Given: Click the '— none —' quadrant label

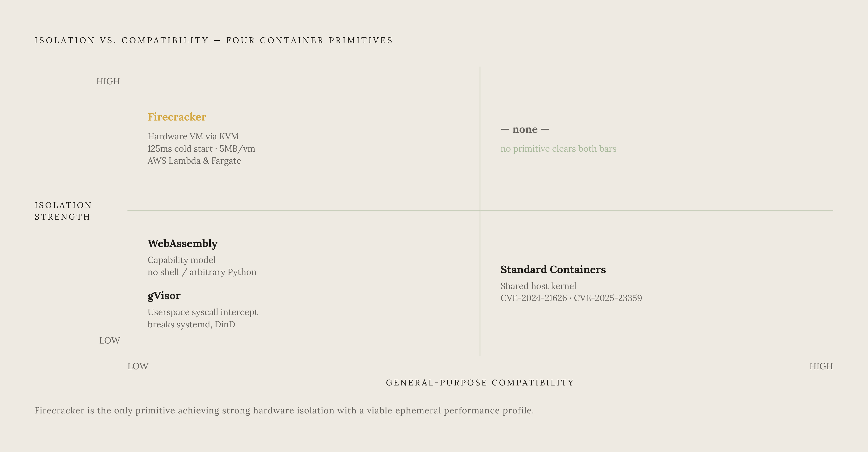Looking at the screenshot, I should 525,129.
